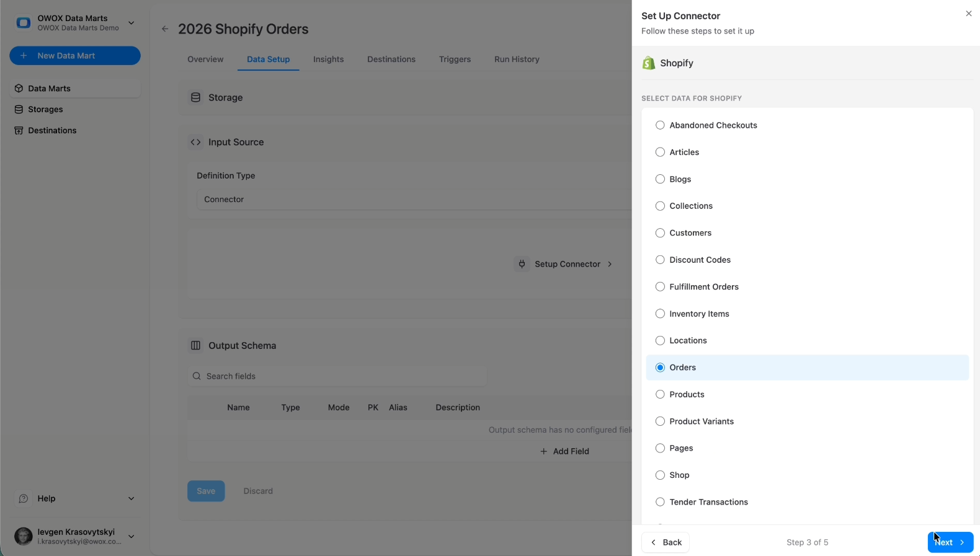Open the Triggers tab
This screenshot has width=980, height=556.
[455, 60]
